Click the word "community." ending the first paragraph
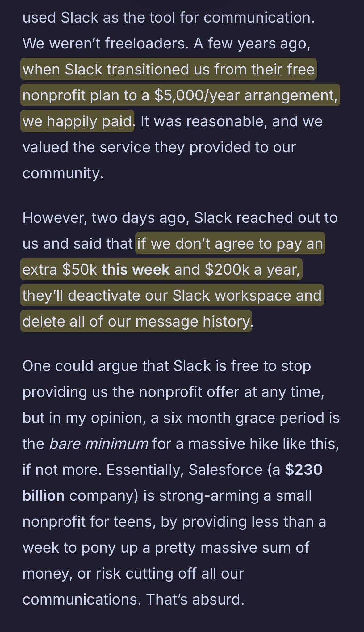 point(63,173)
